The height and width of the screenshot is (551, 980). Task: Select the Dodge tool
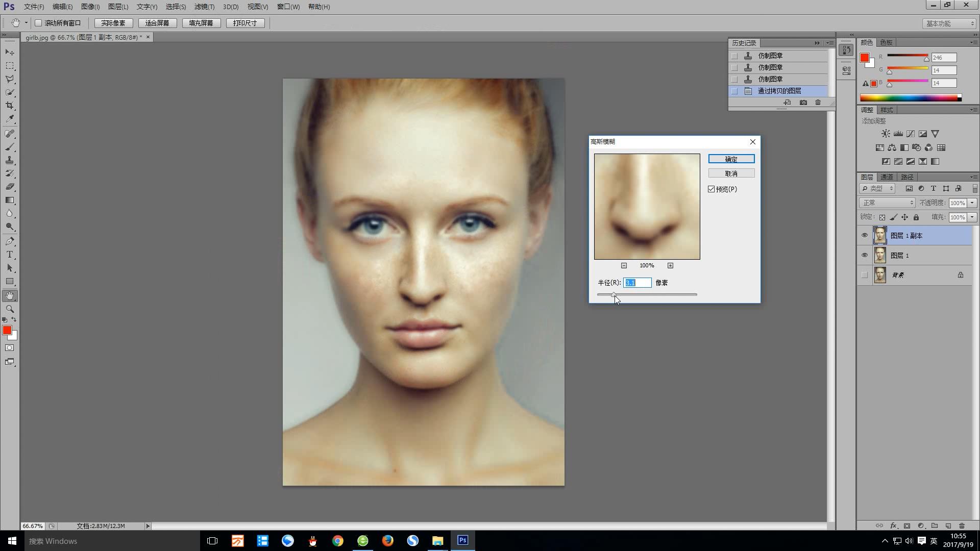(10, 227)
